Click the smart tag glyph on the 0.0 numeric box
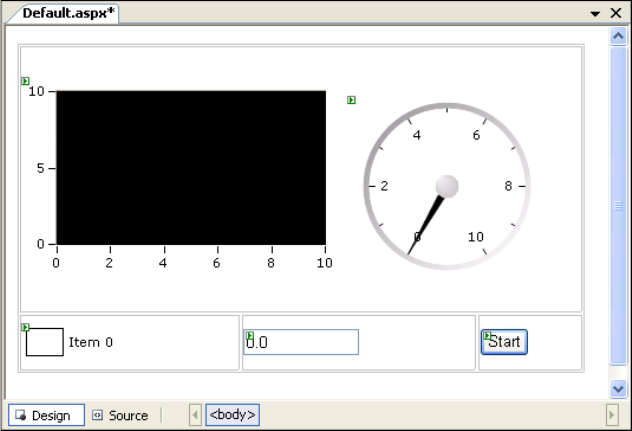This screenshot has height=431, width=632. pos(250,335)
